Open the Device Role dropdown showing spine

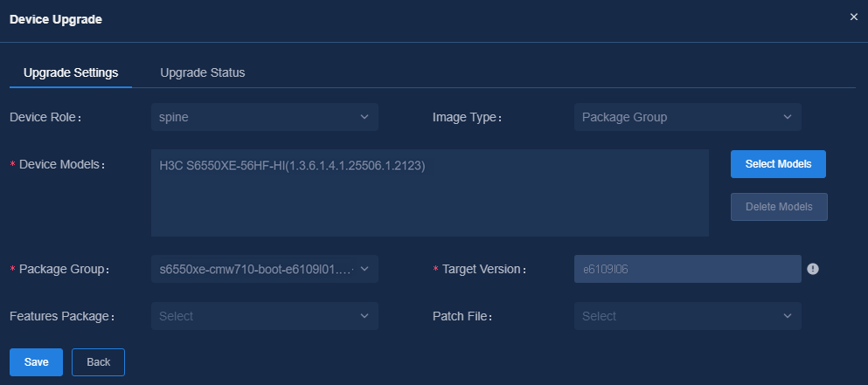[x=265, y=117]
